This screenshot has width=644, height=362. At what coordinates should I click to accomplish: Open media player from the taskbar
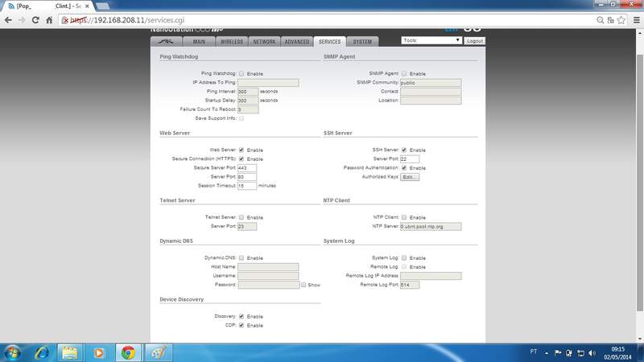click(x=99, y=352)
